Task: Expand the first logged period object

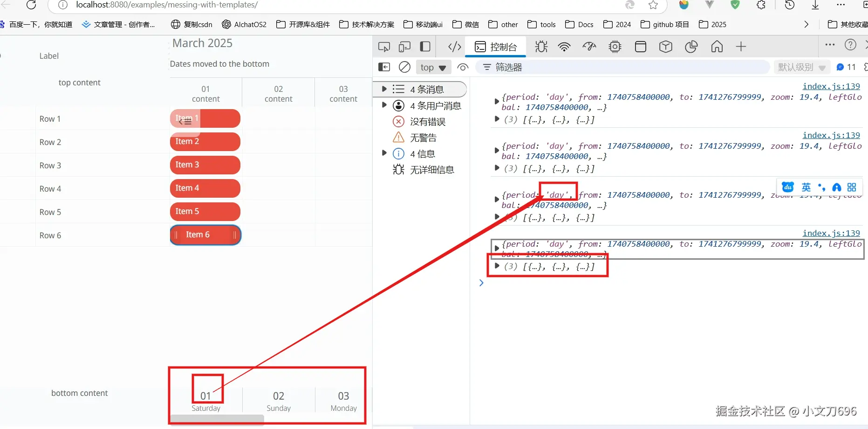Action: pyautogui.click(x=497, y=101)
